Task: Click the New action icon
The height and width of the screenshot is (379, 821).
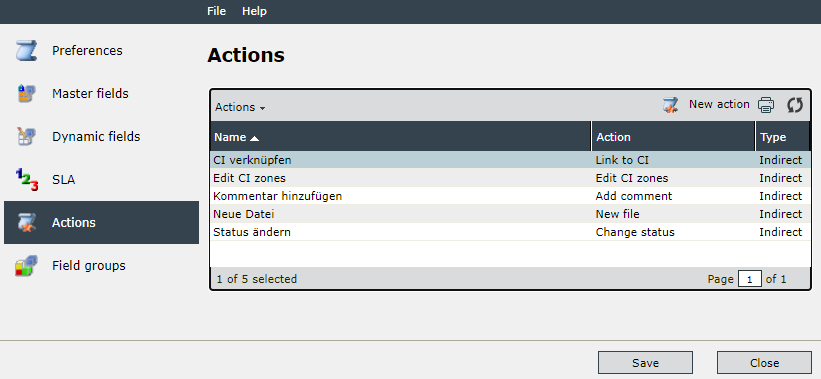Action: tap(670, 105)
